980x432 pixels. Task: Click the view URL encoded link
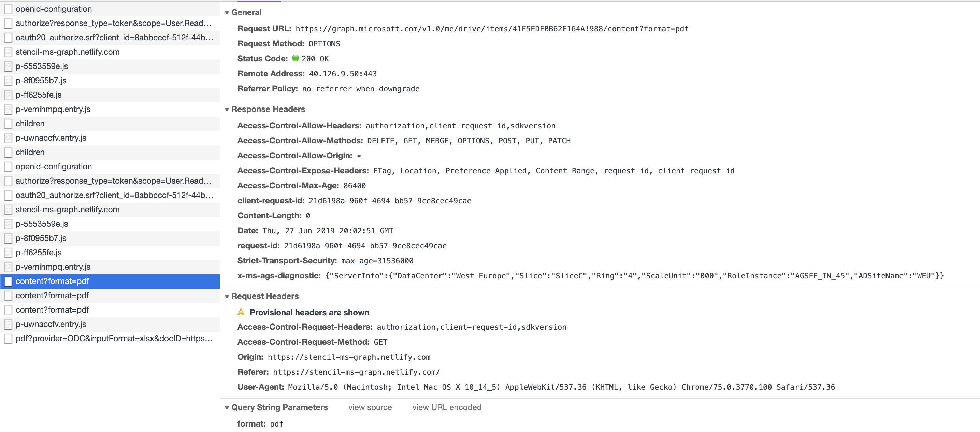point(446,407)
